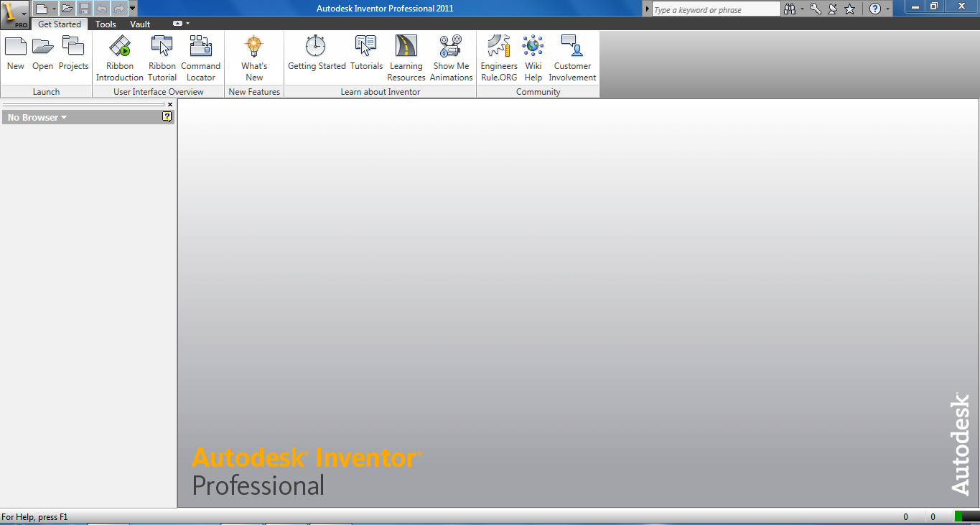Toggle ribbon minimize state button
This screenshot has height=525, width=980.
click(178, 24)
